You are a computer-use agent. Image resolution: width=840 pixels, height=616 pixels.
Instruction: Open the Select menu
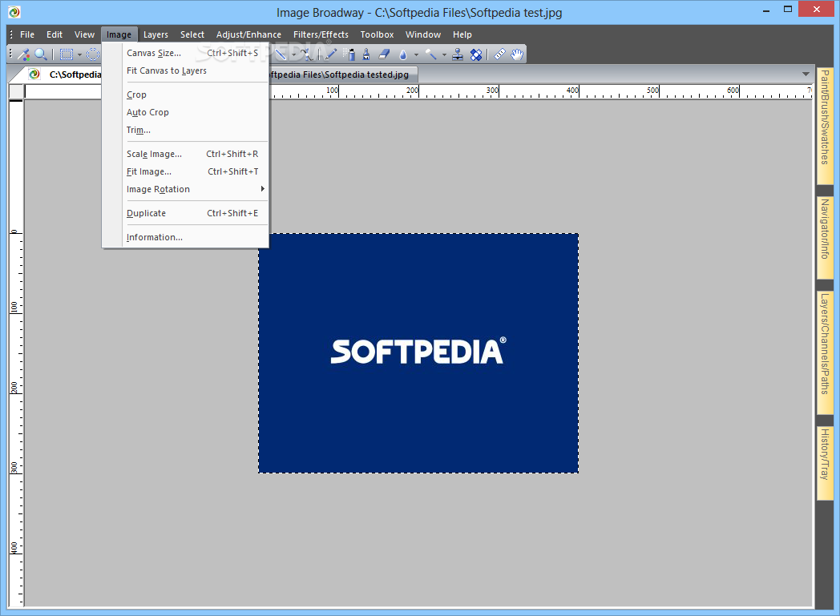pos(192,34)
